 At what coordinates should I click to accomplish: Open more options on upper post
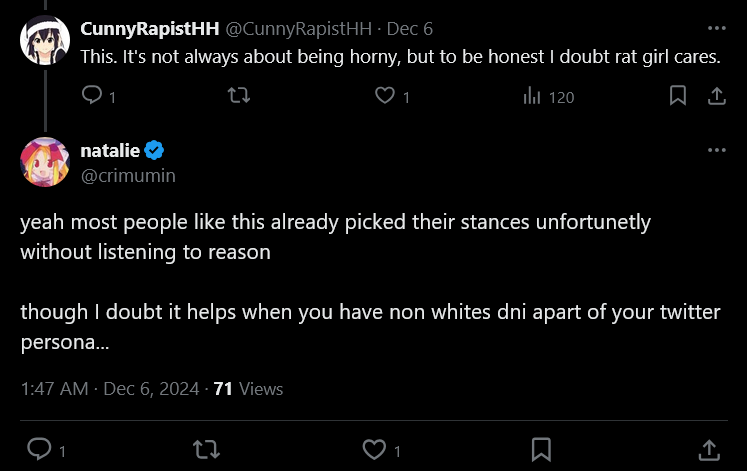tap(717, 29)
